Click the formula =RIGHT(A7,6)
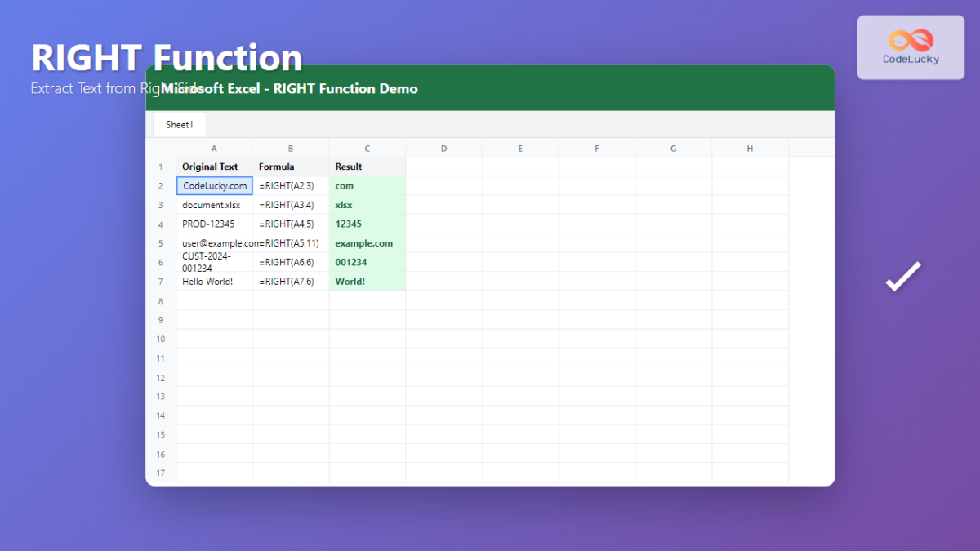The height and width of the screenshot is (551, 980). pos(290,281)
